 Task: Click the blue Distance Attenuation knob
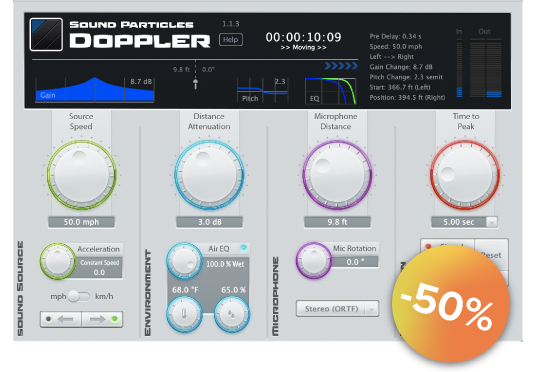209,175
